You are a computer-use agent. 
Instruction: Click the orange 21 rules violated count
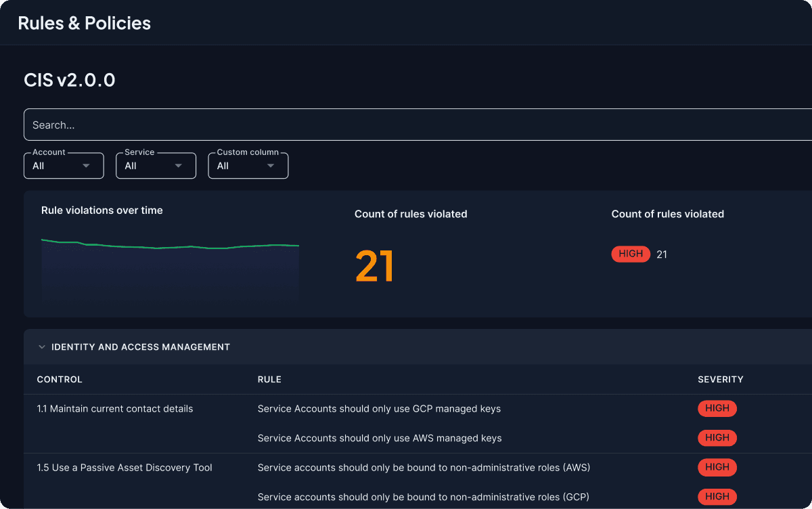coord(374,267)
